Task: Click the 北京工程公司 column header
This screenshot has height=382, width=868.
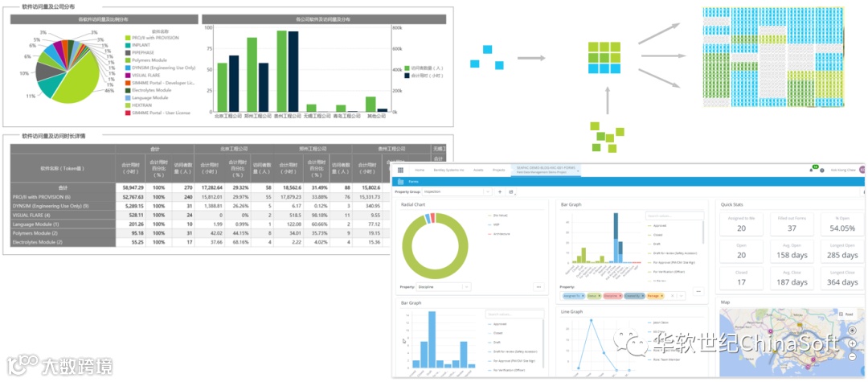Action: click(x=233, y=149)
